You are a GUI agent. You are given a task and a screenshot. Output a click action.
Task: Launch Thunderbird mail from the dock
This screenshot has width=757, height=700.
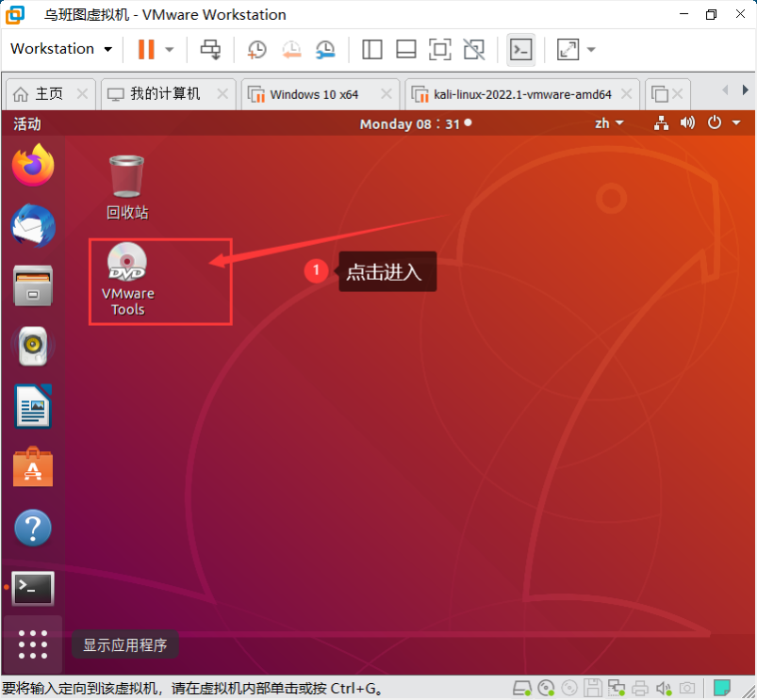[x=33, y=226]
